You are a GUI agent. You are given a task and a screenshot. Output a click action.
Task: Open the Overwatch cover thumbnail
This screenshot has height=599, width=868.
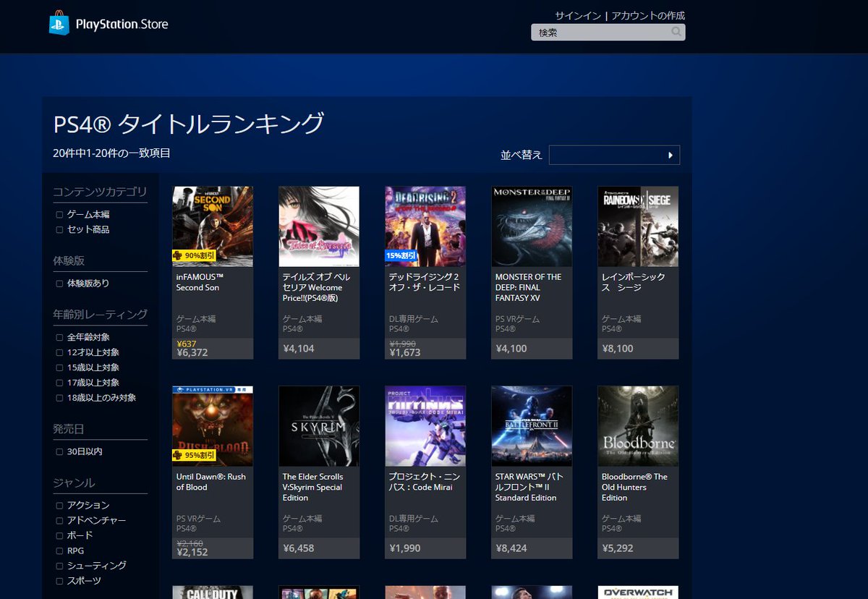coord(638,592)
